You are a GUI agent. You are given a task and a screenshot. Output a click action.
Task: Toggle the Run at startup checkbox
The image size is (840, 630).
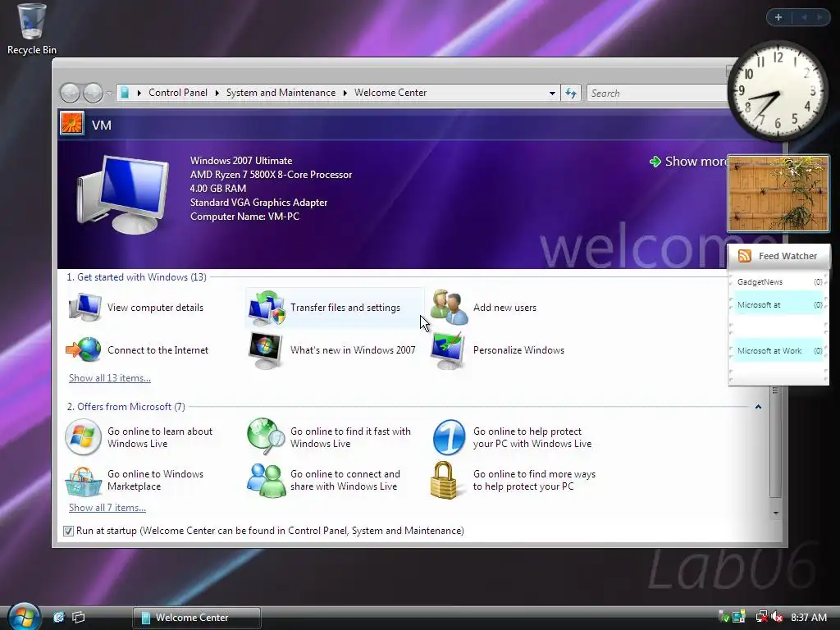tap(68, 531)
